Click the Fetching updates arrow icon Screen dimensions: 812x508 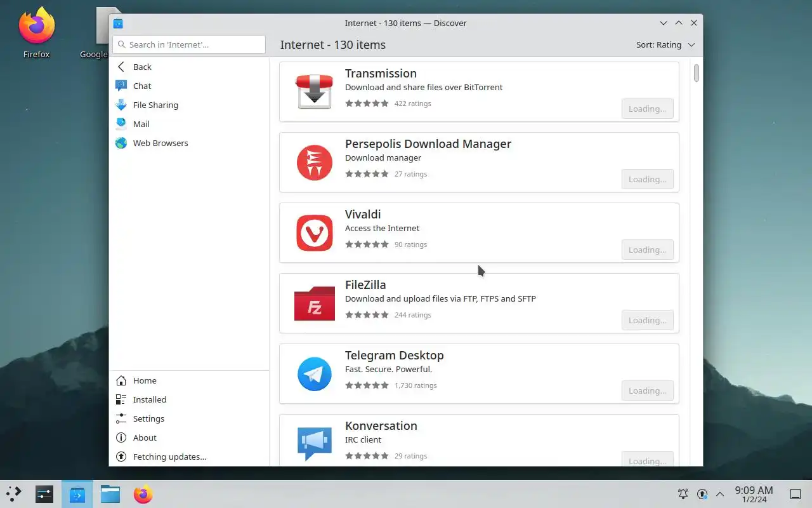coord(121,457)
